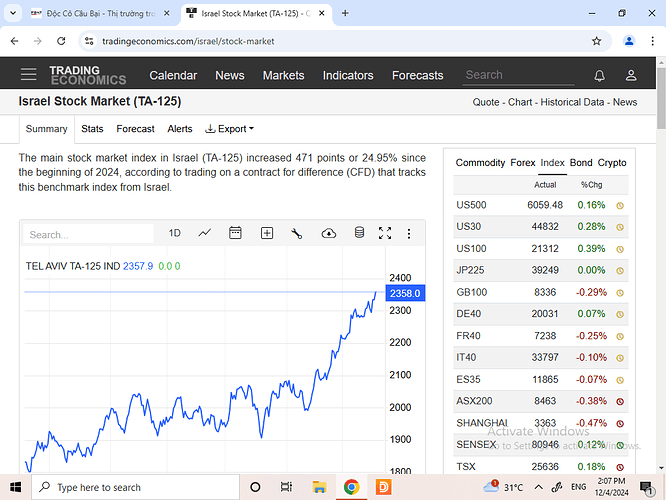Screen dimensions: 666x500
Task: Open the Alerts tab
Action: [180, 129]
